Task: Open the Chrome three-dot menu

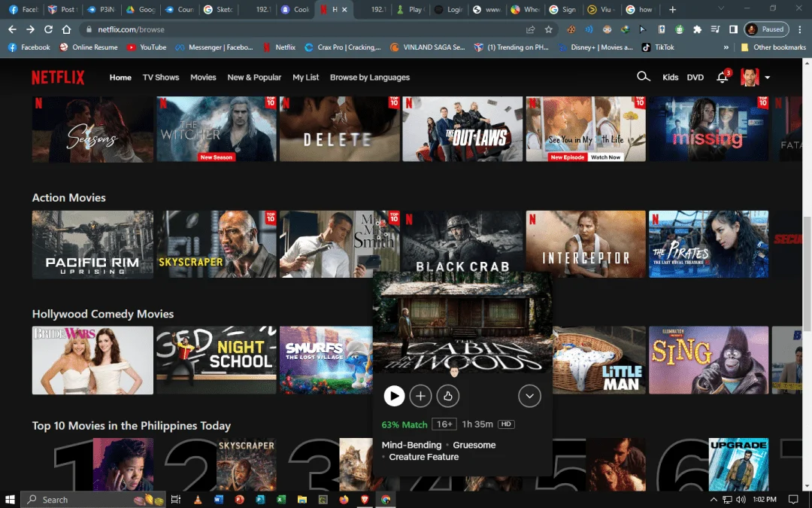Action: (800, 29)
